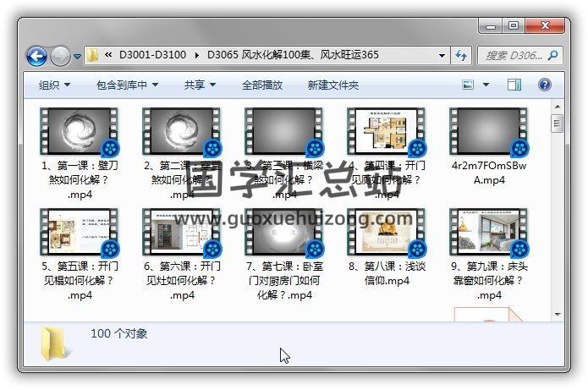
Task: Click the refresh button beside address bar
Action: point(461,56)
